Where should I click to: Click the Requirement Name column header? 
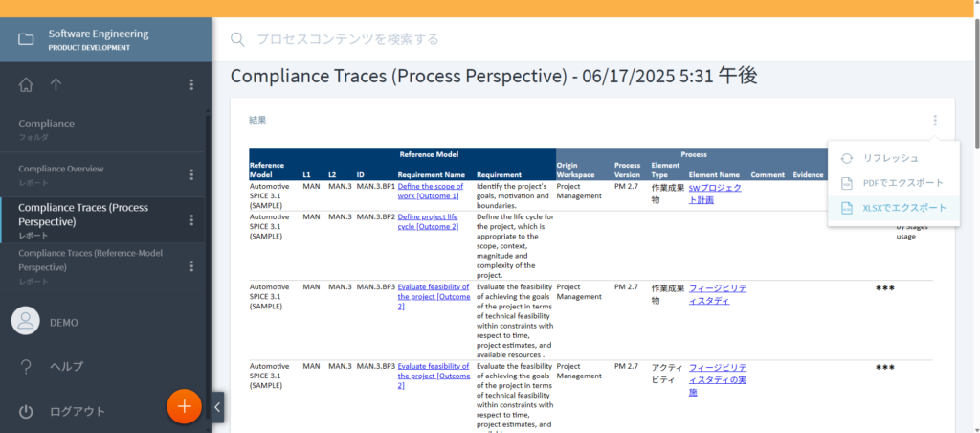click(x=432, y=175)
